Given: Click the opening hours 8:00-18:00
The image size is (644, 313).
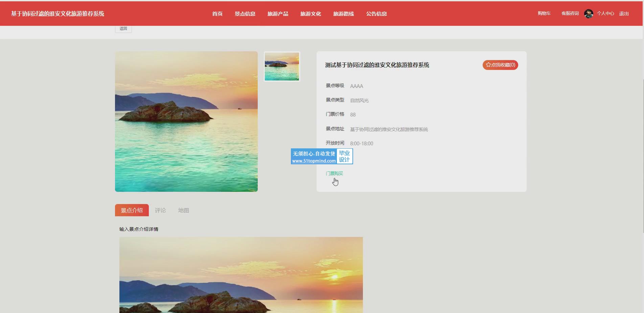Looking at the screenshot, I should tap(362, 143).
